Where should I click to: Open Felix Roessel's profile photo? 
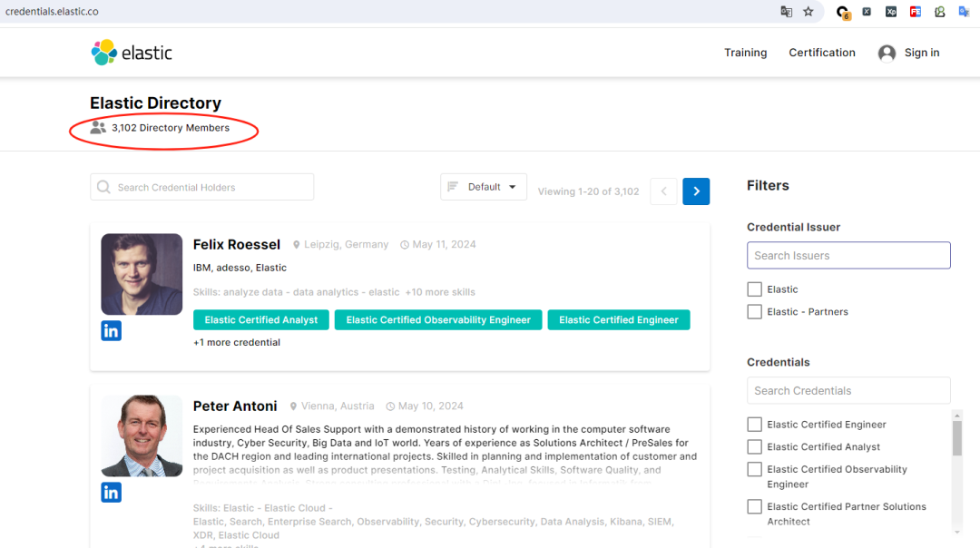pos(142,274)
